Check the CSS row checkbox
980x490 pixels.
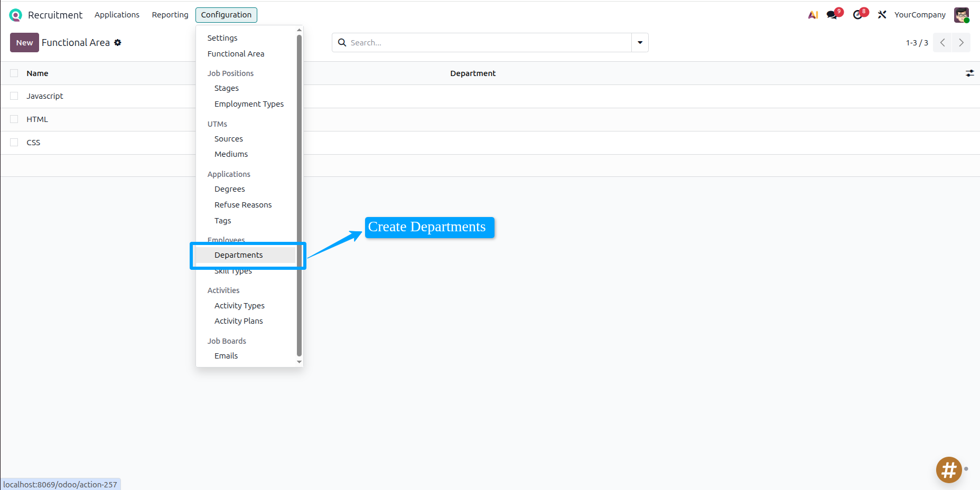click(14, 143)
